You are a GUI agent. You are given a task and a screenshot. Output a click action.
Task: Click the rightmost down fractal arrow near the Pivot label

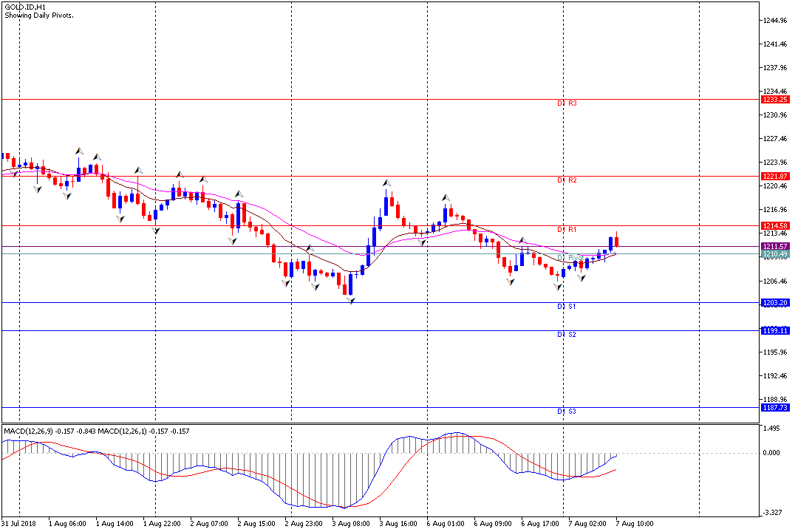pos(582,279)
